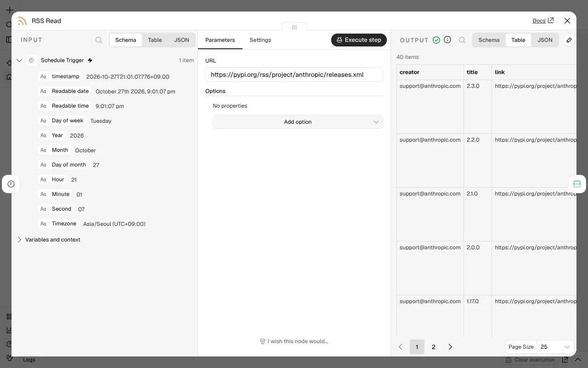The image size is (588, 368).
Task: Collapse the Schedule Trigger tree node
Action: tap(19, 60)
